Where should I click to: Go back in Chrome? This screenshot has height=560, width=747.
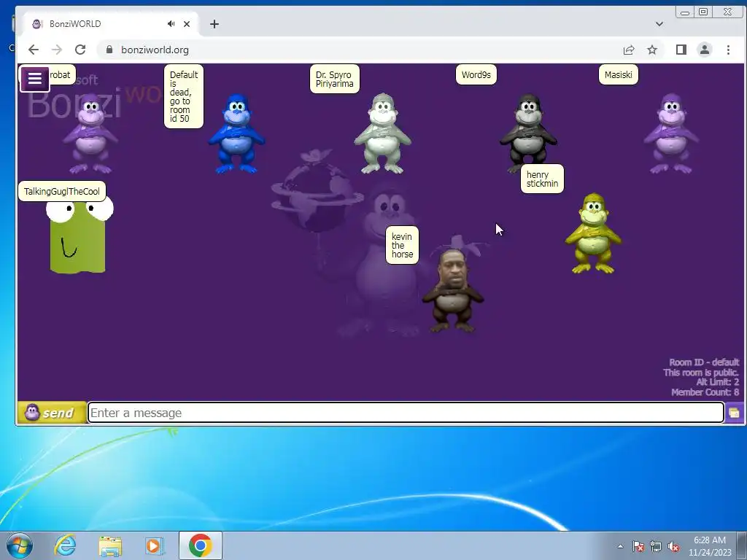click(x=34, y=50)
